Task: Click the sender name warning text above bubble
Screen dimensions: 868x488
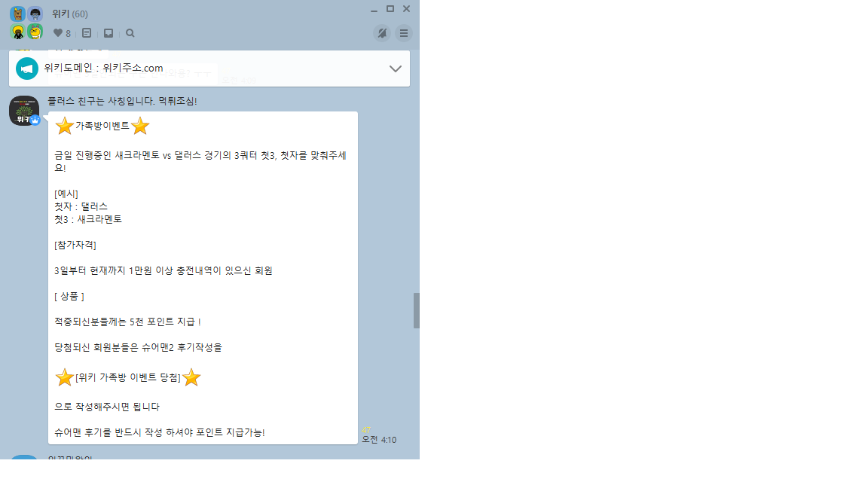Action: (122, 101)
